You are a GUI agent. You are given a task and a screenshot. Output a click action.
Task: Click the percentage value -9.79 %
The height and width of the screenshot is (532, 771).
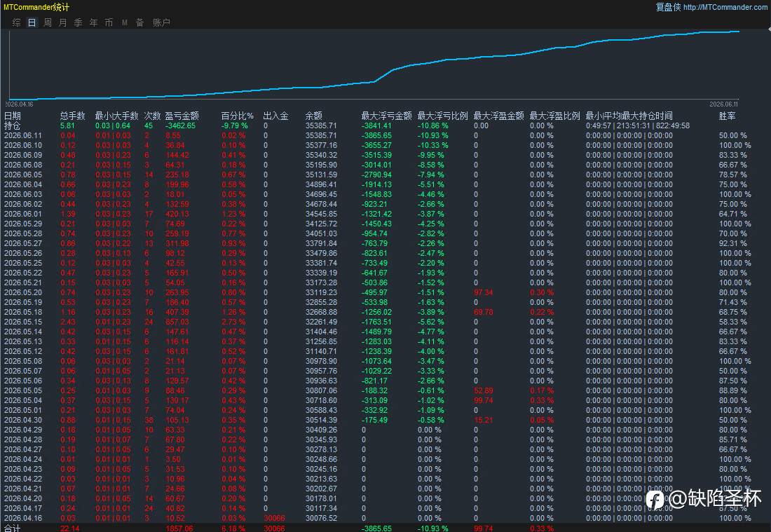pyautogui.click(x=235, y=126)
